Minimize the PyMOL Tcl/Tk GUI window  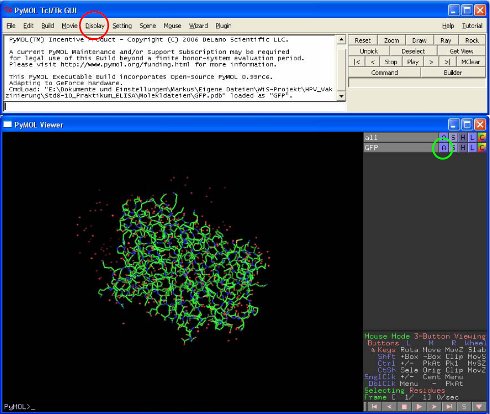453,10
